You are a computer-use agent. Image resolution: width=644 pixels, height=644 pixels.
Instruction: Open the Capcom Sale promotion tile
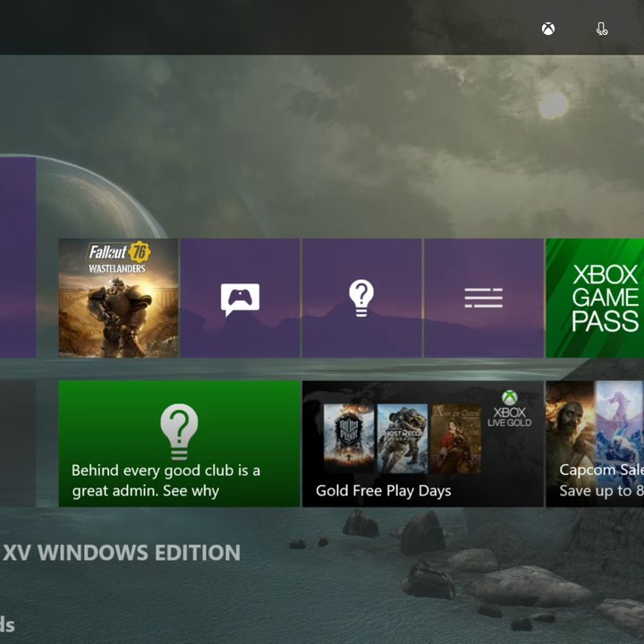click(x=595, y=444)
